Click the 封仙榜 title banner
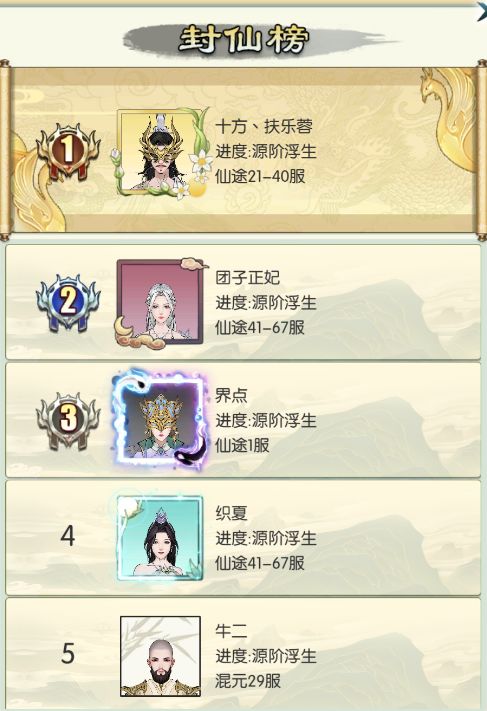This screenshot has width=487, height=711. tap(245, 40)
